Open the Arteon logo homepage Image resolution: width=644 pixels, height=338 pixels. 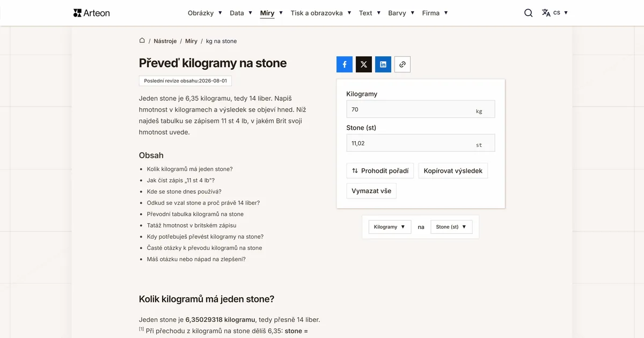(91, 13)
